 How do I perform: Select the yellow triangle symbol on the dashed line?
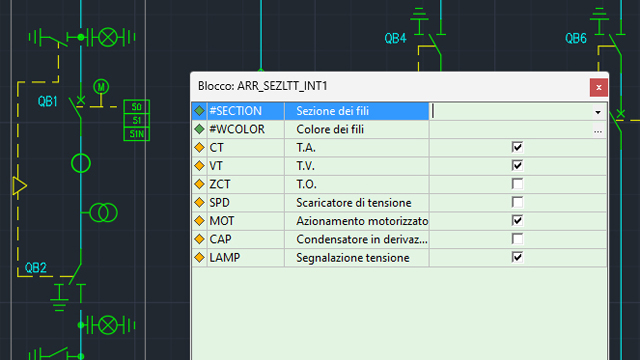[20, 186]
